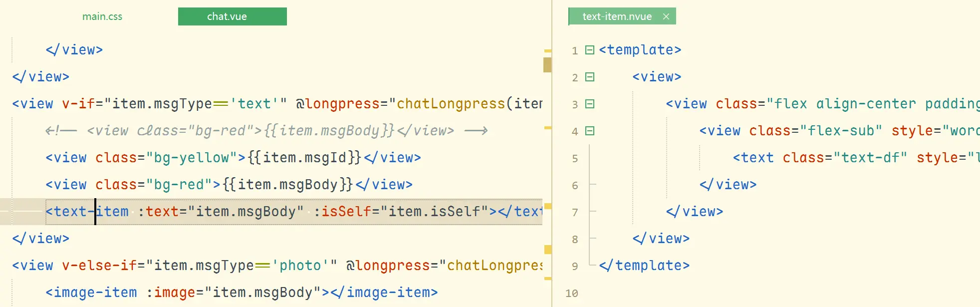Click line number 9 in the gutter
This screenshot has width=980, height=307.
(x=575, y=267)
